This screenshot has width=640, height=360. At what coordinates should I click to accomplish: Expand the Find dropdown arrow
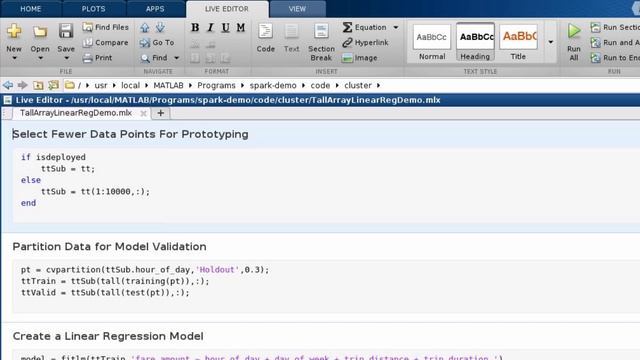click(x=177, y=58)
